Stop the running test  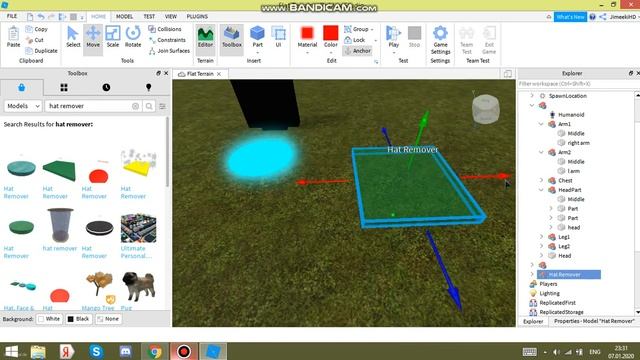[x=414, y=37]
